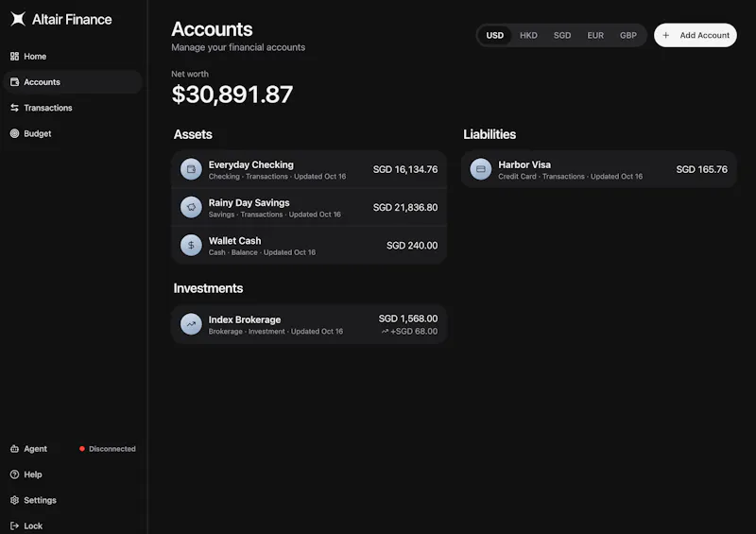
Task: Click the SGD 240.00 balance
Action: (x=412, y=246)
